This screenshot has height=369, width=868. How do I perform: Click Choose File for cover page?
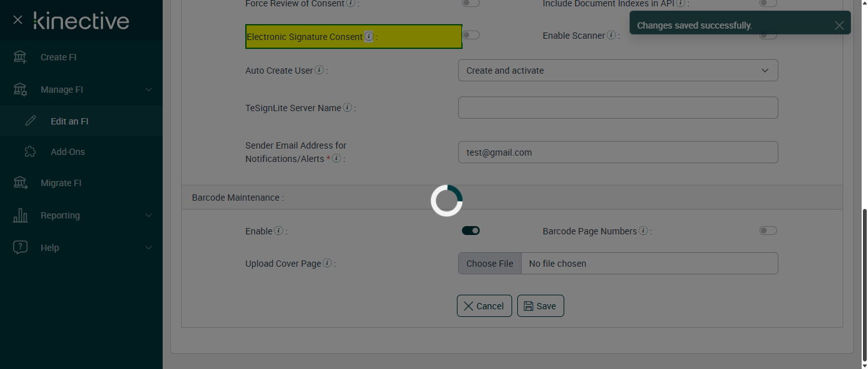tap(490, 264)
